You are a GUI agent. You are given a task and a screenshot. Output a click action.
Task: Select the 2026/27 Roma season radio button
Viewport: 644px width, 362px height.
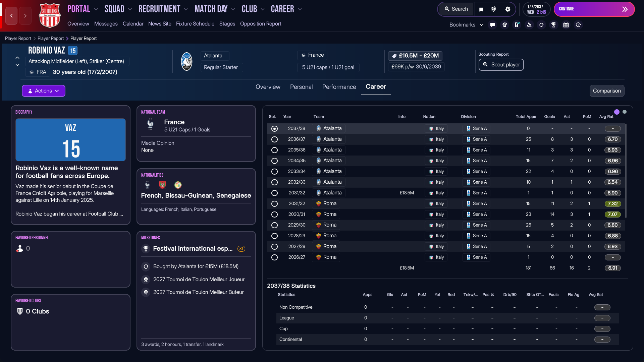click(x=274, y=257)
